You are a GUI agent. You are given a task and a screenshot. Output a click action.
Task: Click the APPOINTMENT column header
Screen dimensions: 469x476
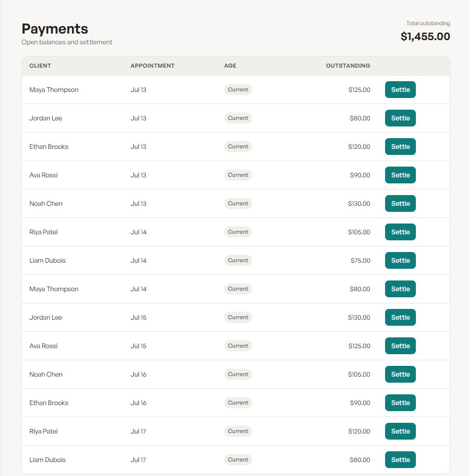pyautogui.click(x=152, y=66)
